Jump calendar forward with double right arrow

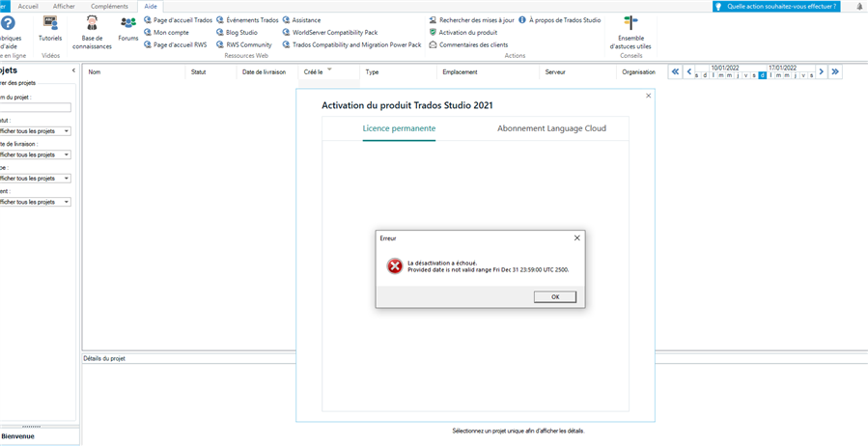(835, 72)
